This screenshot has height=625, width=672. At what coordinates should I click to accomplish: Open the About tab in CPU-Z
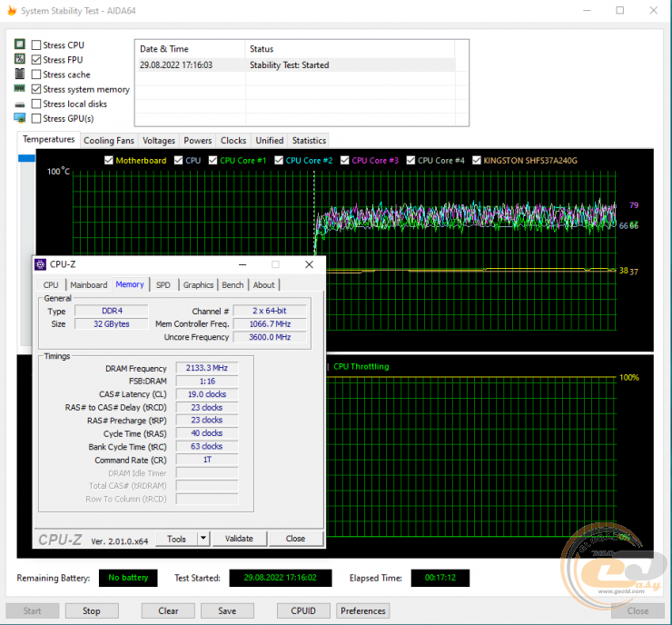click(x=263, y=285)
